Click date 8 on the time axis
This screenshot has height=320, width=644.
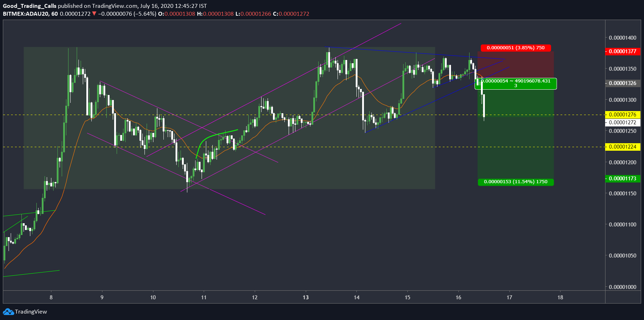click(x=51, y=297)
